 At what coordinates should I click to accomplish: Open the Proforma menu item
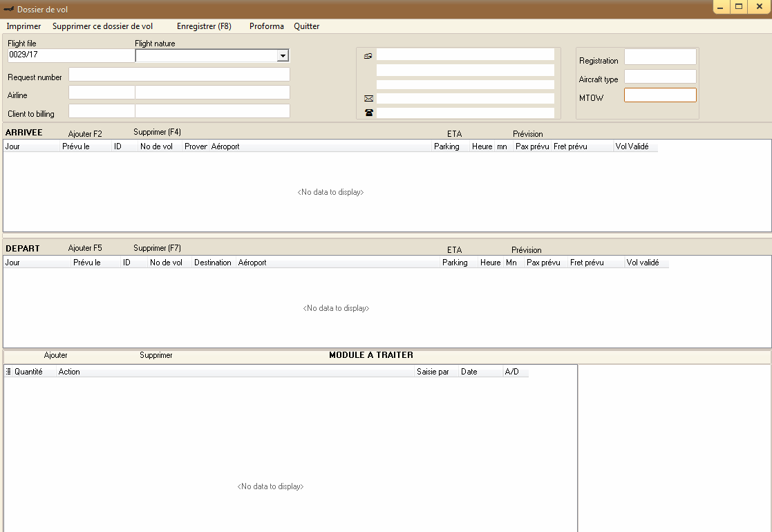[x=266, y=26]
